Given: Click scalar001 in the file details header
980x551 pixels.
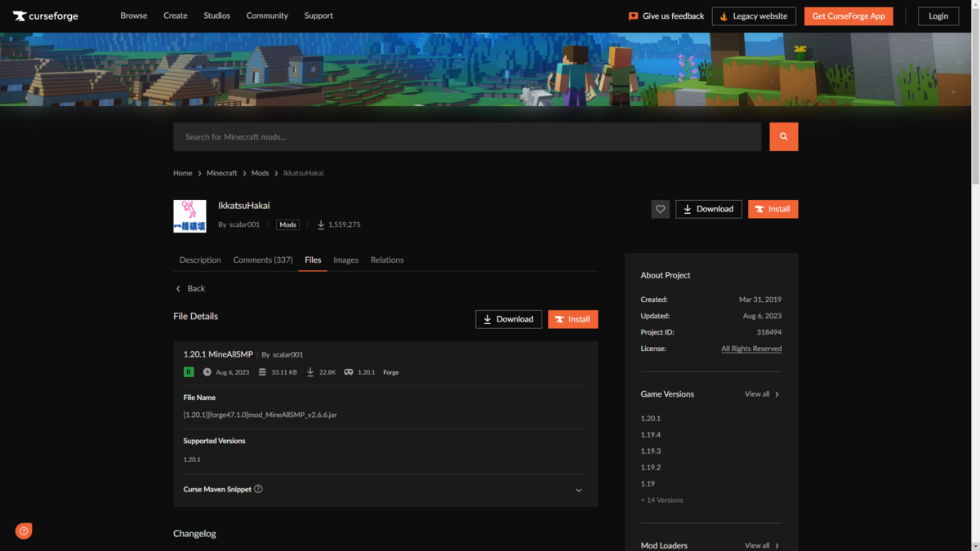Looking at the screenshot, I should click(x=287, y=355).
